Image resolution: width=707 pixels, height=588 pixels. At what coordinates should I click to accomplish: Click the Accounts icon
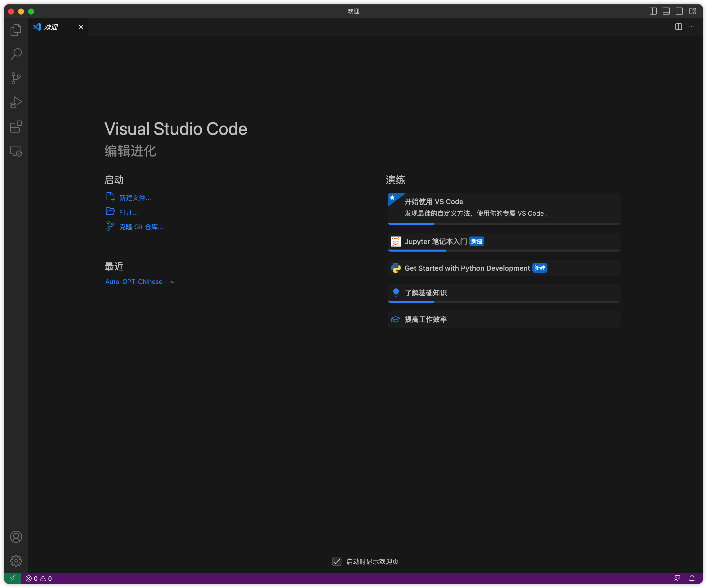(16, 537)
